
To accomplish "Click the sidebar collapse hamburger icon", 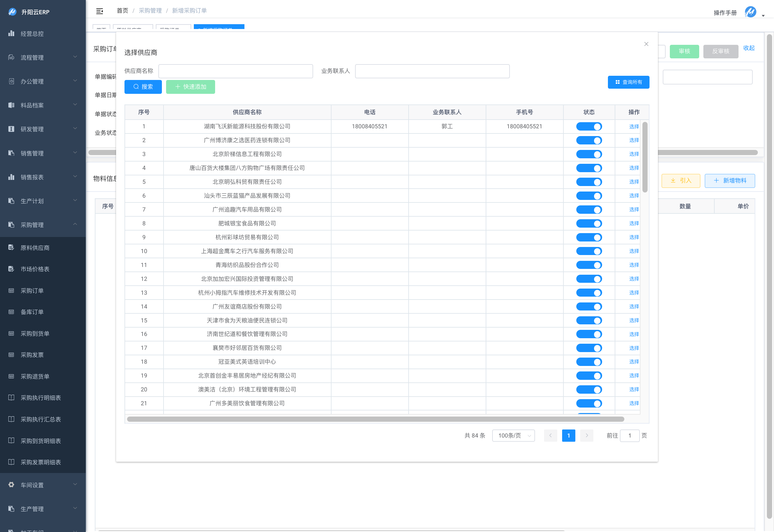I will coord(99,11).
